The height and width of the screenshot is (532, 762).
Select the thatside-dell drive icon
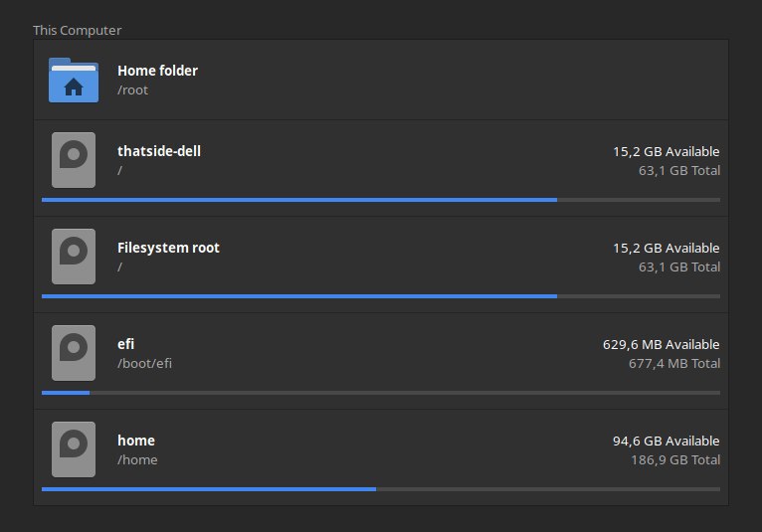click(x=74, y=160)
